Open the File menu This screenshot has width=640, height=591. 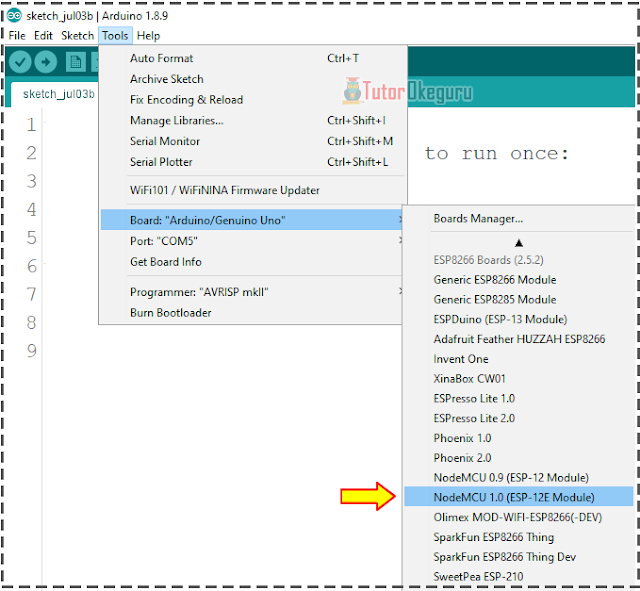click(17, 36)
